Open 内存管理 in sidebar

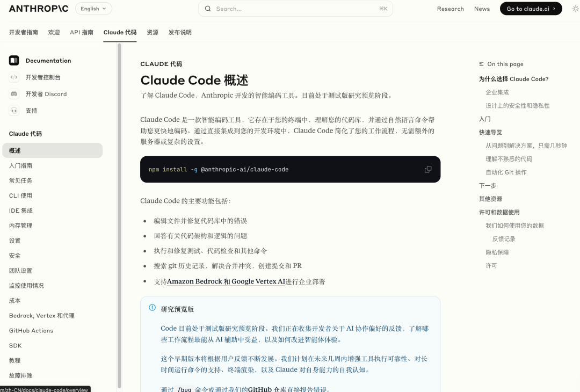click(21, 226)
